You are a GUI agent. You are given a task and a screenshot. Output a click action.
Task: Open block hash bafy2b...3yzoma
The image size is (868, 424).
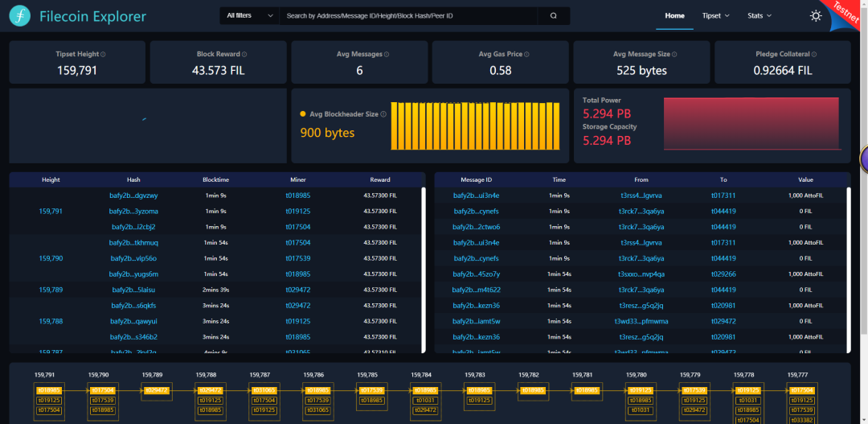(x=134, y=211)
